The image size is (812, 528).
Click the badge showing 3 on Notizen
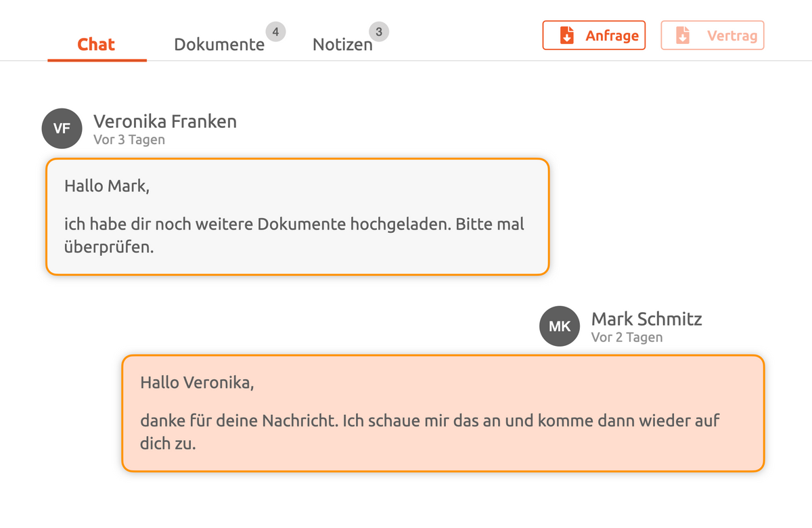(x=379, y=31)
